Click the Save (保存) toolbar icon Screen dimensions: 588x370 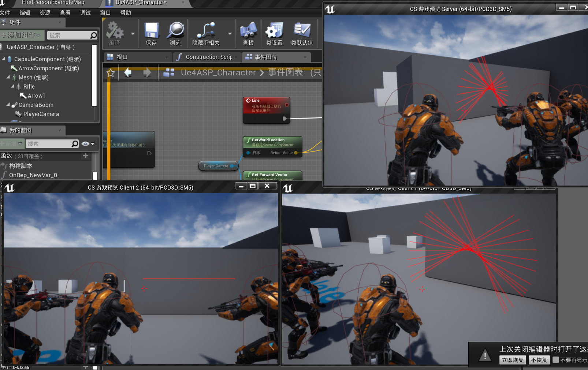[151, 30]
